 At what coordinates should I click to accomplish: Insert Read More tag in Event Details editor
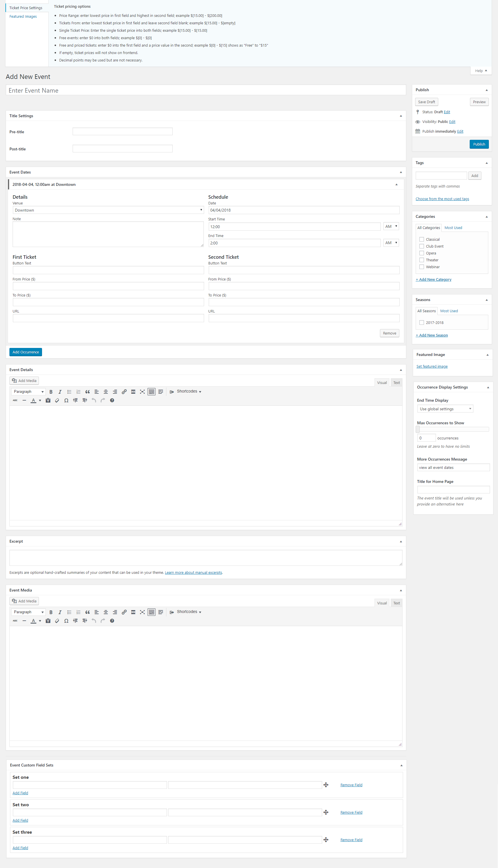133,392
